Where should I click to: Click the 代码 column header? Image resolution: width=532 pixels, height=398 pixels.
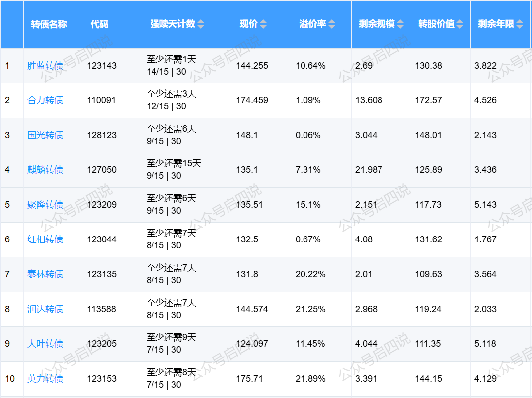(99, 24)
